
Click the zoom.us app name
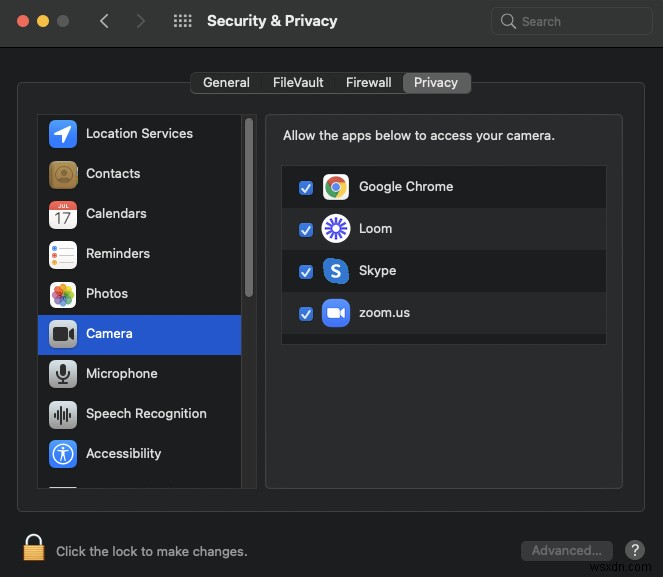[384, 313]
